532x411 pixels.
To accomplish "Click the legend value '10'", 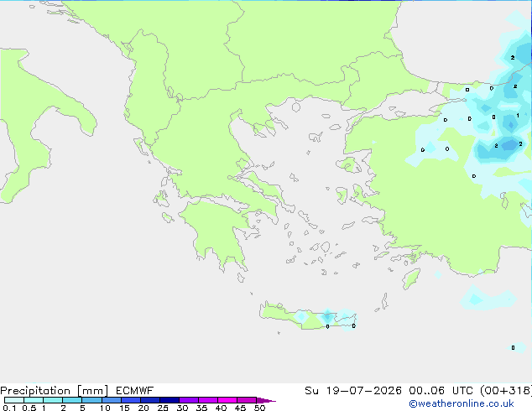I will pyautogui.click(x=105, y=408).
